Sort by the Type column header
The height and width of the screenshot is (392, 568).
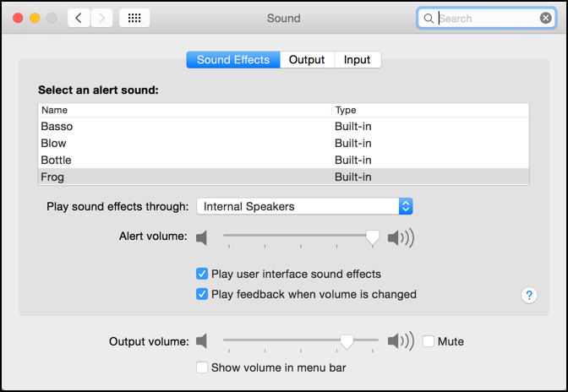[x=430, y=110]
